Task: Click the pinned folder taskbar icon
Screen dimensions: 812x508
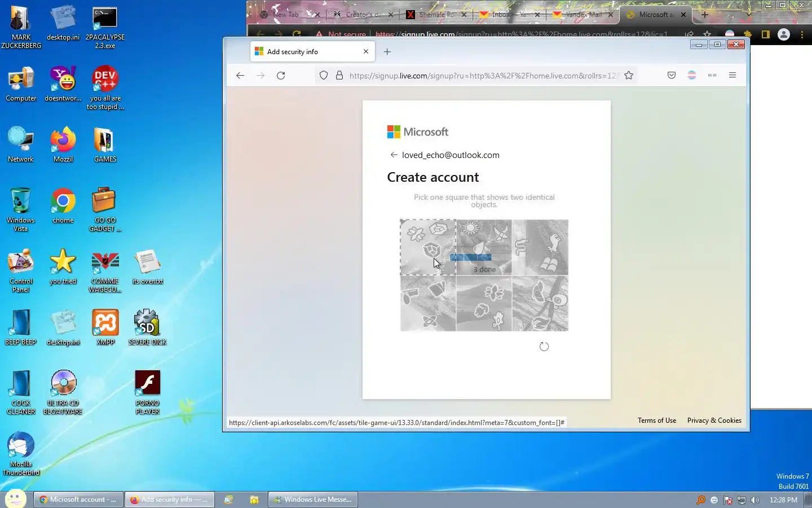Action: pos(254,500)
